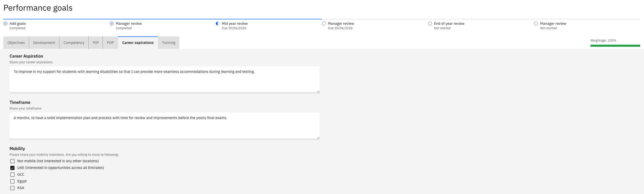Image resolution: width=644 pixels, height=194 pixels.
Task: Go to the Competency tab
Action: coord(74,43)
